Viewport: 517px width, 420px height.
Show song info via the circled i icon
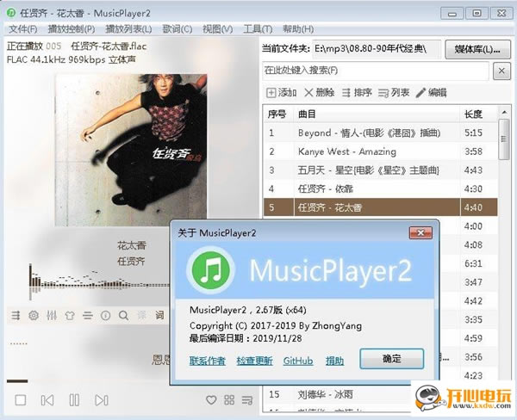(105, 316)
